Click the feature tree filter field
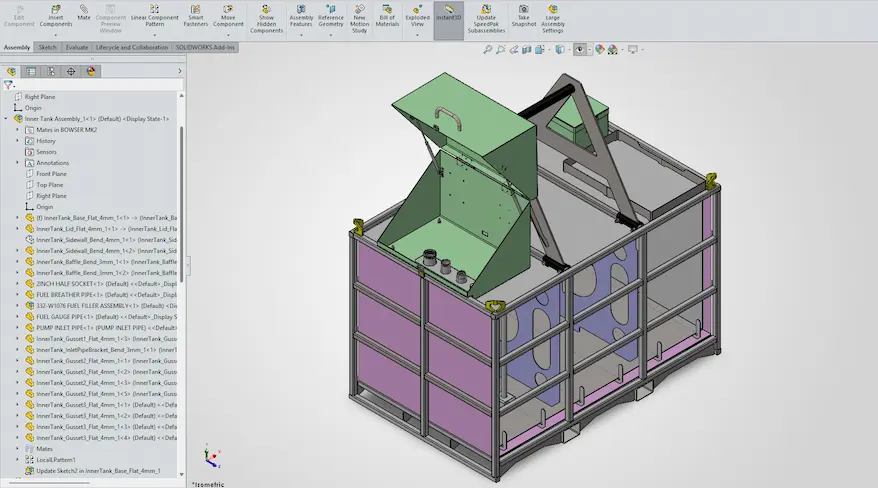Screen dimensions: 878x488 tap(100, 85)
